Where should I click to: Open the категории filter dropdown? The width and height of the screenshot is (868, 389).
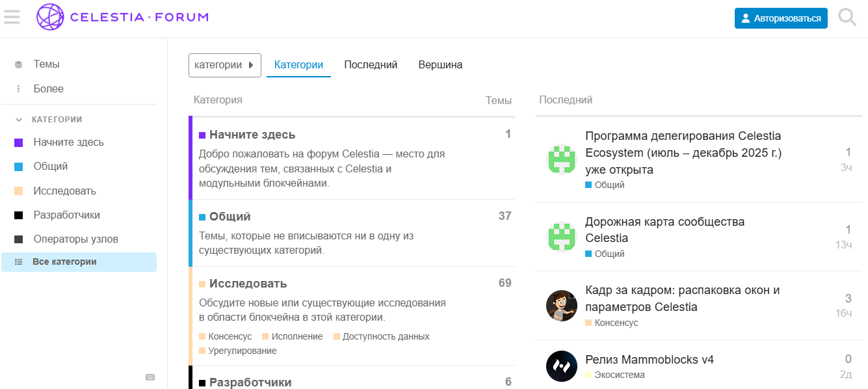click(225, 65)
